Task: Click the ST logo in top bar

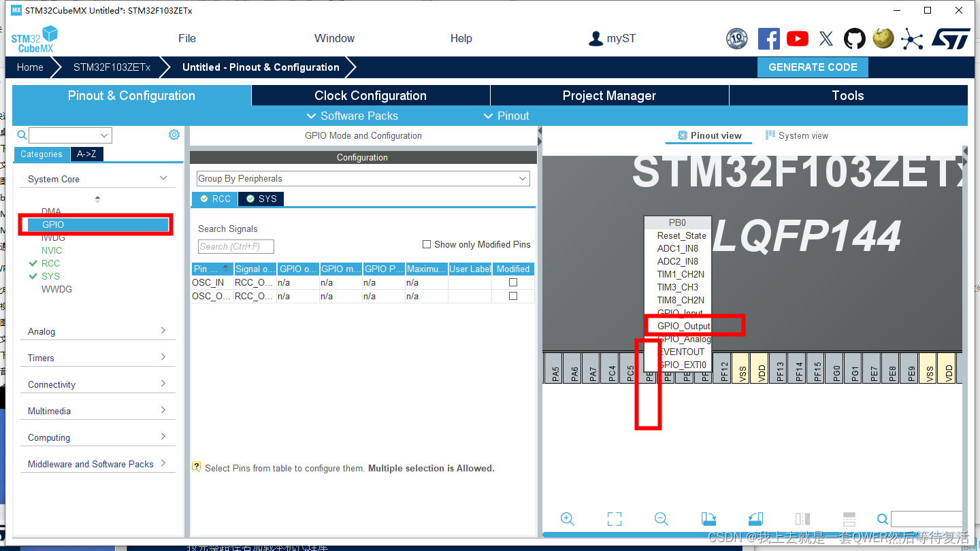Action: point(951,39)
